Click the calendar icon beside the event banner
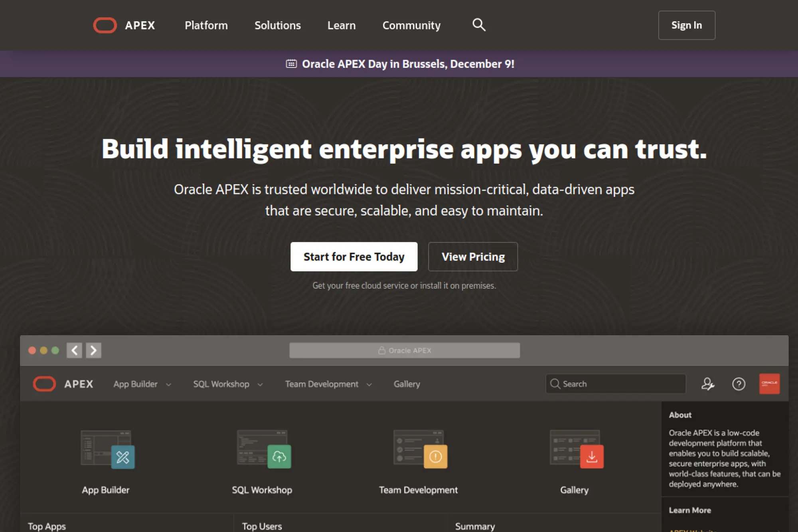798x532 pixels. pyautogui.click(x=292, y=63)
